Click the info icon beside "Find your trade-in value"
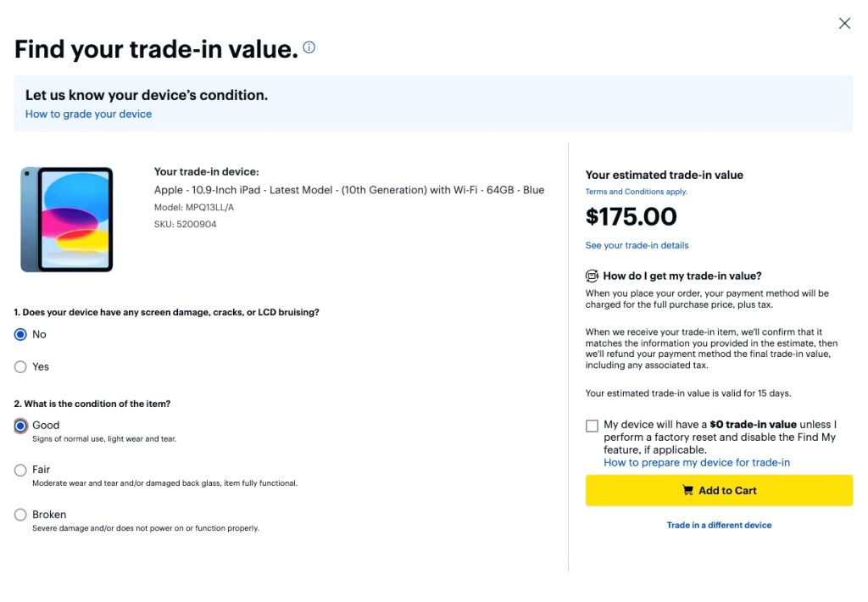The image size is (868, 602). (309, 47)
